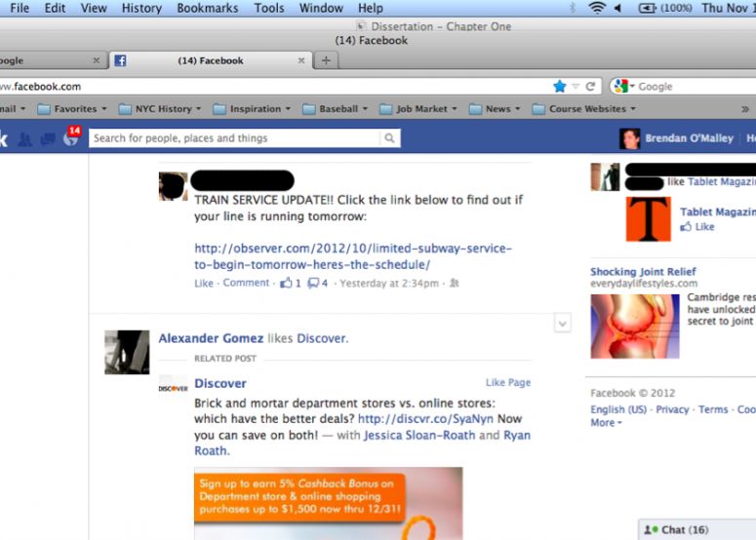
Task: Open the Facebook messages icon
Action: pos(47,139)
